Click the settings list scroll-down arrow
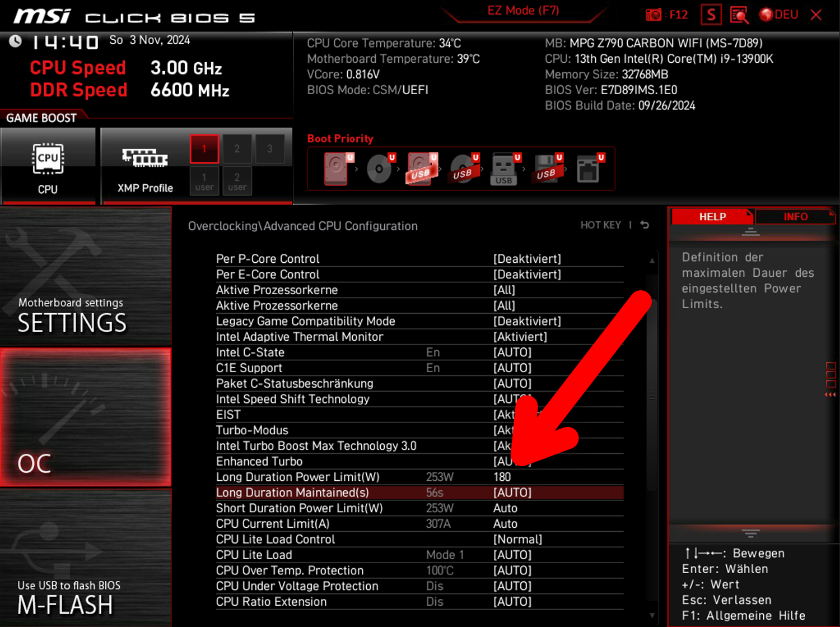The image size is (840, 627). point(652,615)
